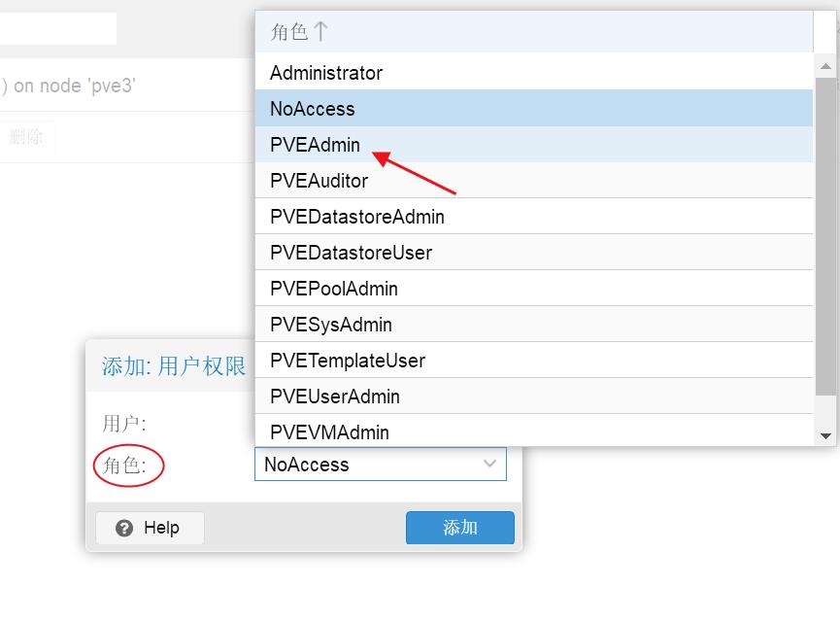Select PVEDatastoreUser role entry
Image resolution: width=840 pixels, height=621 pixels.
click(533, 252)
